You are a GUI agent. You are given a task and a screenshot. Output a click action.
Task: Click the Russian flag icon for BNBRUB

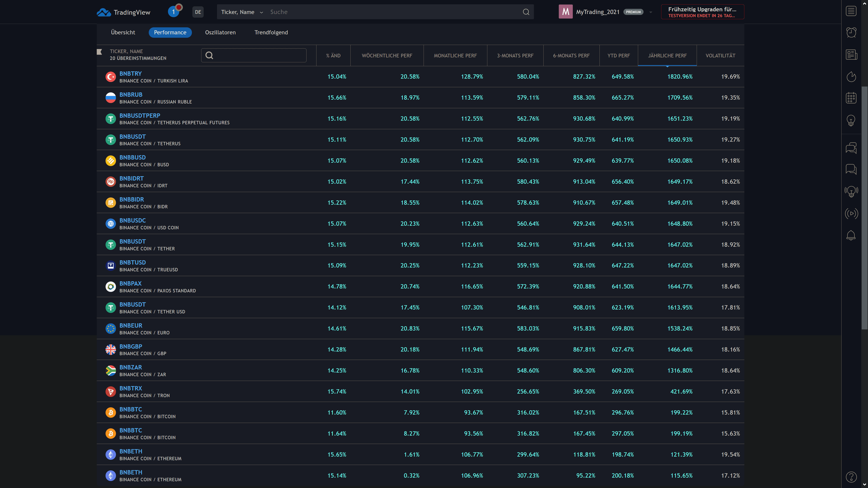click(111, 98)
